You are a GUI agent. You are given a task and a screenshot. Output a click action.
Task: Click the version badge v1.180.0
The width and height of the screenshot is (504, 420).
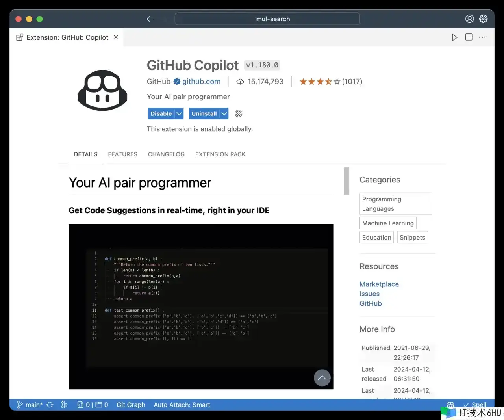point(262,65)
